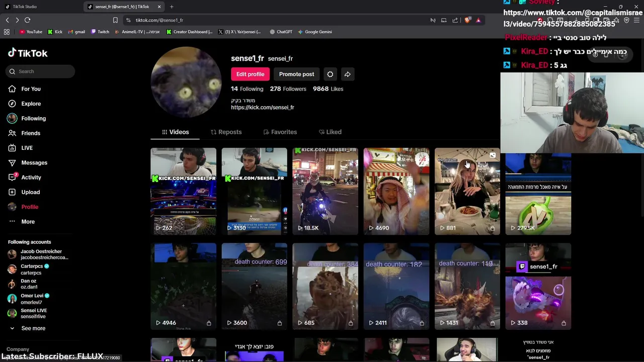Click the TikTok logo in the sidebar
Screen dimensions: 644x362
tap(28, 53)
